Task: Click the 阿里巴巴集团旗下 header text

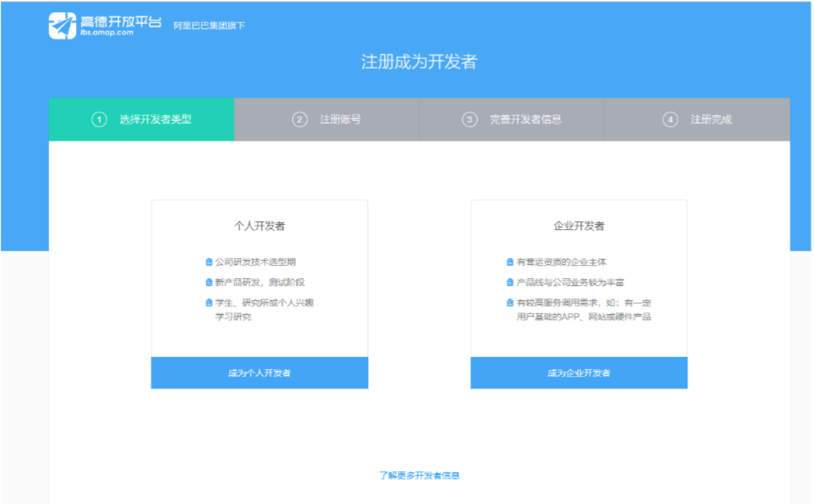Action: [209, 26]
